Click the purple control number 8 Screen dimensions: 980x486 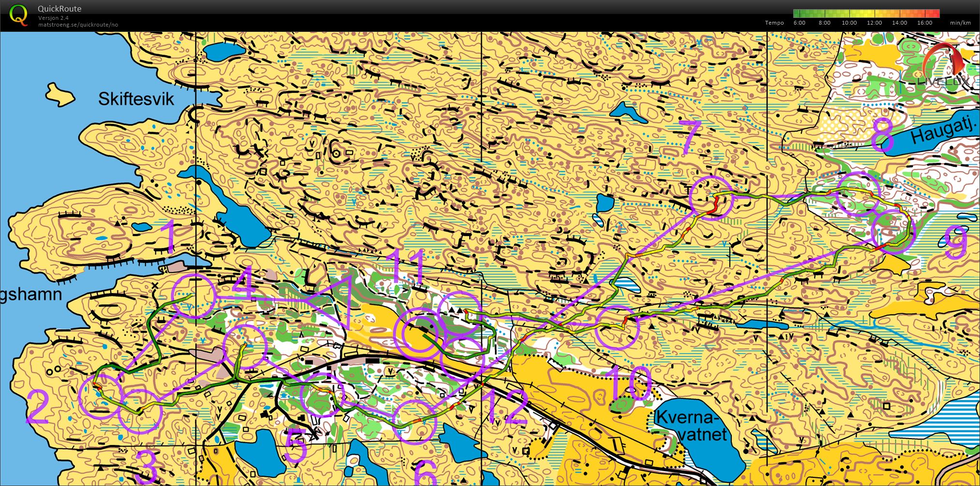pyautogui.click(x=882, y=134)
